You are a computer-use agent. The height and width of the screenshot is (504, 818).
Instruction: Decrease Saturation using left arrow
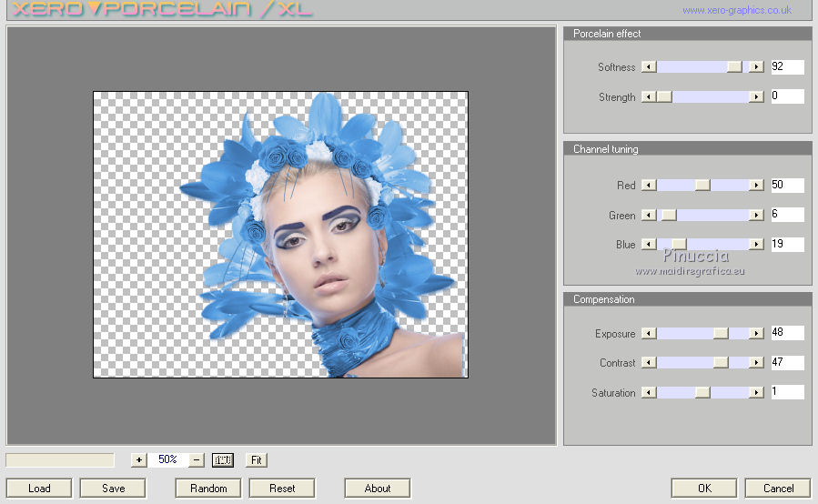tap(648, 393)
